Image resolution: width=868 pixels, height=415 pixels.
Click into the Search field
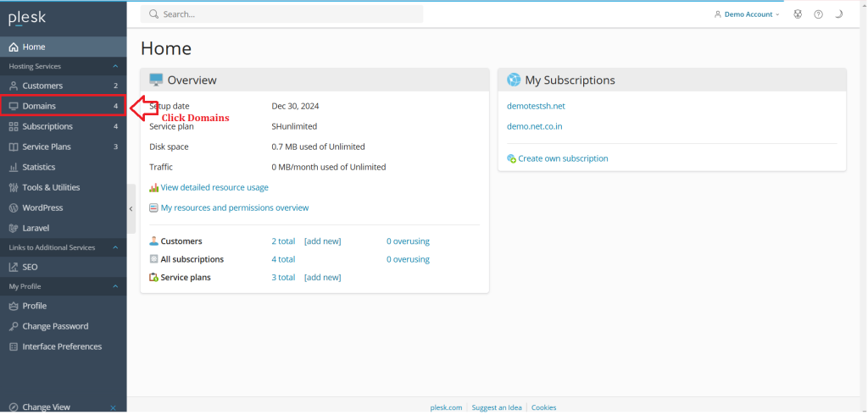click(281, 14)
